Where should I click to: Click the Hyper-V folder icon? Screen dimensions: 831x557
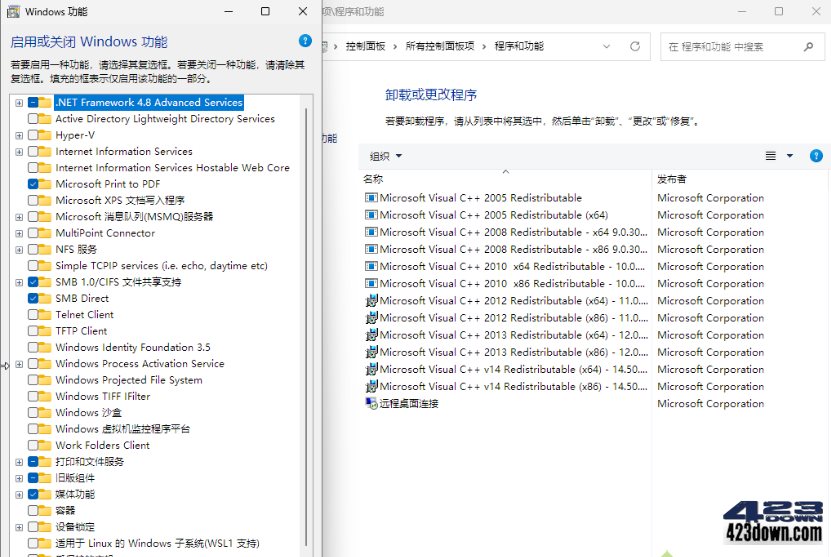45,135
